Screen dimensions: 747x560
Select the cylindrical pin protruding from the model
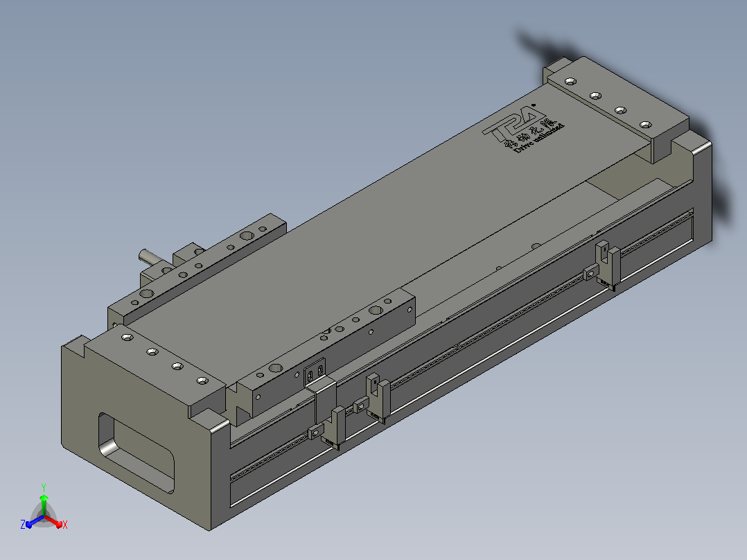(150, 257)
